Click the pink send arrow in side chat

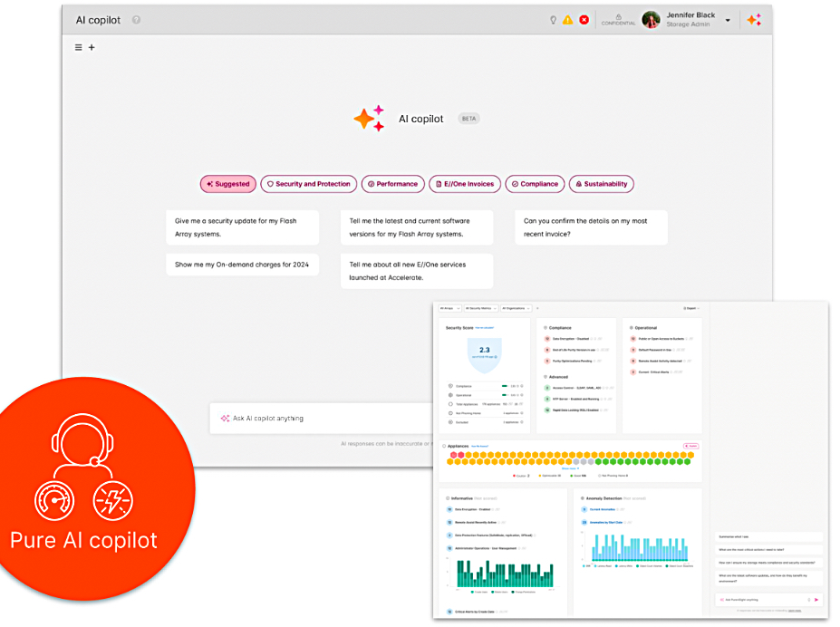point(816,600)
